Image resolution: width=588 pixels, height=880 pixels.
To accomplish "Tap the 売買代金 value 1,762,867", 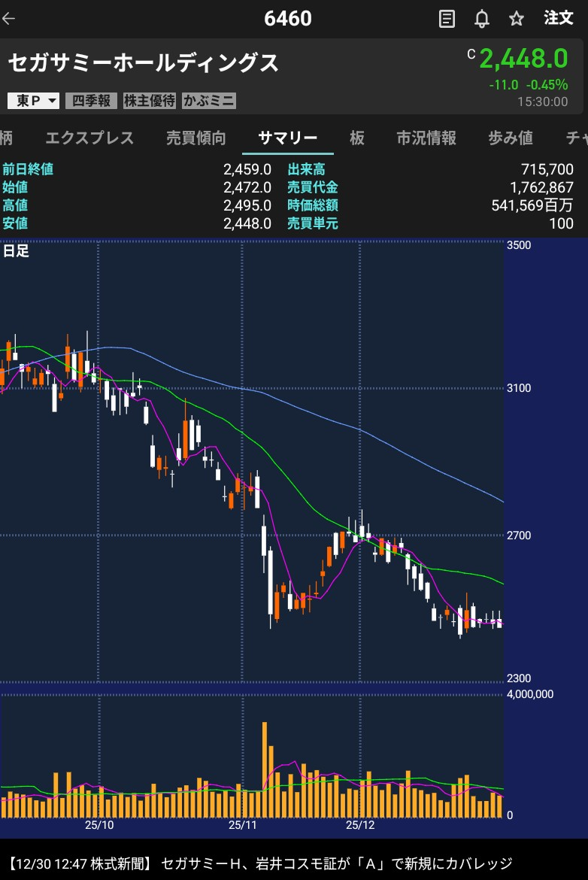I will (x=541, y=187).
